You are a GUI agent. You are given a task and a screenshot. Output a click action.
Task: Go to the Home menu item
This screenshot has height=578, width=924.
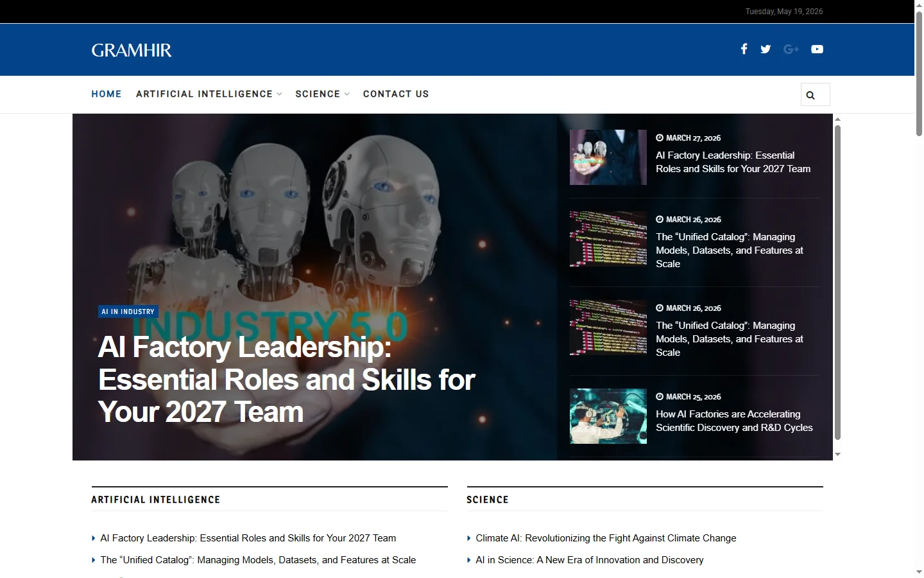[107, 94]
